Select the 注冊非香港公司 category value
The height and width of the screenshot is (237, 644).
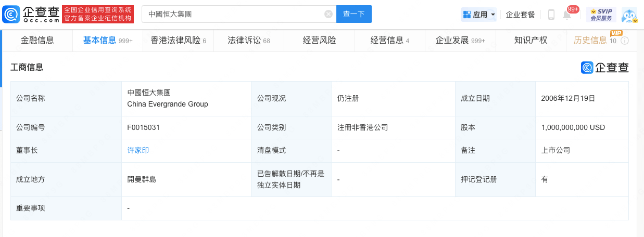click(x=362, y=127)
